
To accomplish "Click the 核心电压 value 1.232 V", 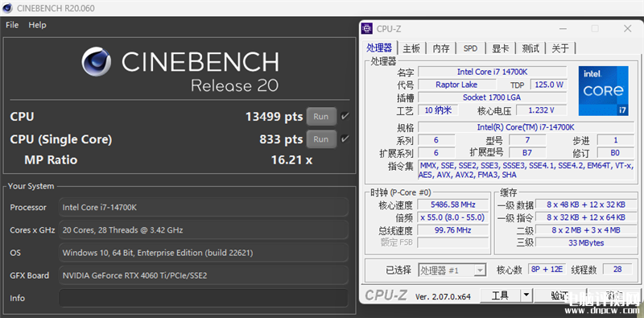I will tap(541, 110).
